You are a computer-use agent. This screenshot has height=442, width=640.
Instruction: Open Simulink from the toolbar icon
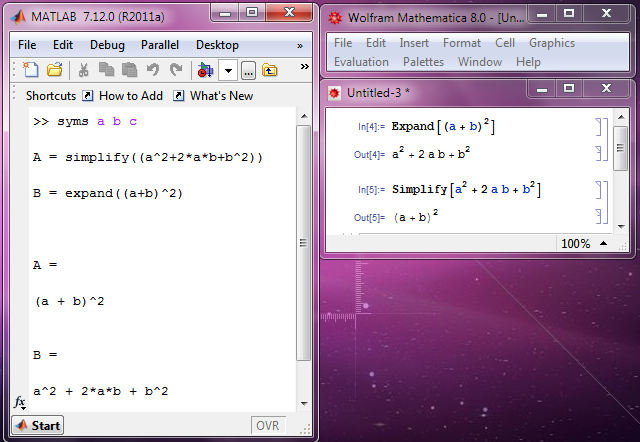pos(205,70)
